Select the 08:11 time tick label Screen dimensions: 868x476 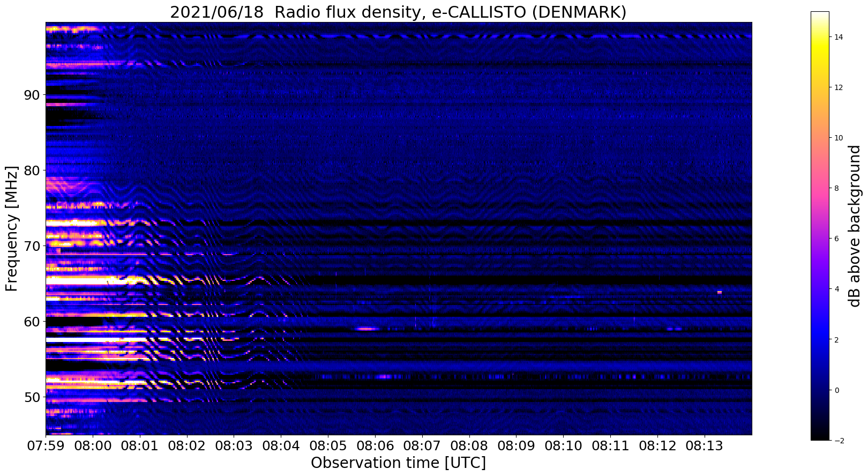pos(610,445)
